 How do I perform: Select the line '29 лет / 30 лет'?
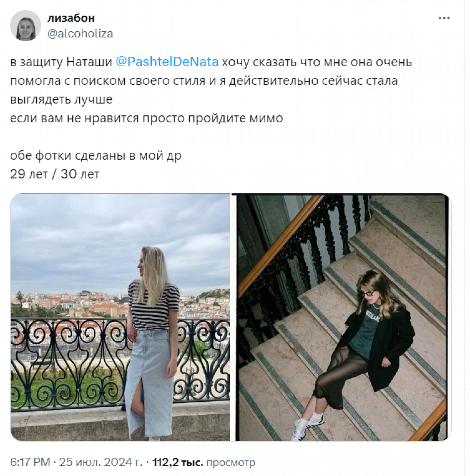pyautogui.click(x=55, y=174)
